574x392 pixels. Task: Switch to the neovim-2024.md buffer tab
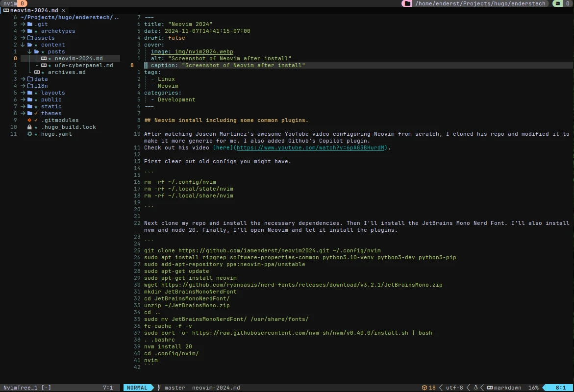point(34,11)
